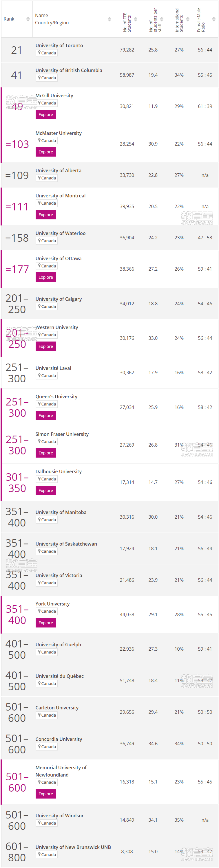Sort by No. of FTE Students arrows
This screenshot has height=868, width=219.
[x=135, y=19]
